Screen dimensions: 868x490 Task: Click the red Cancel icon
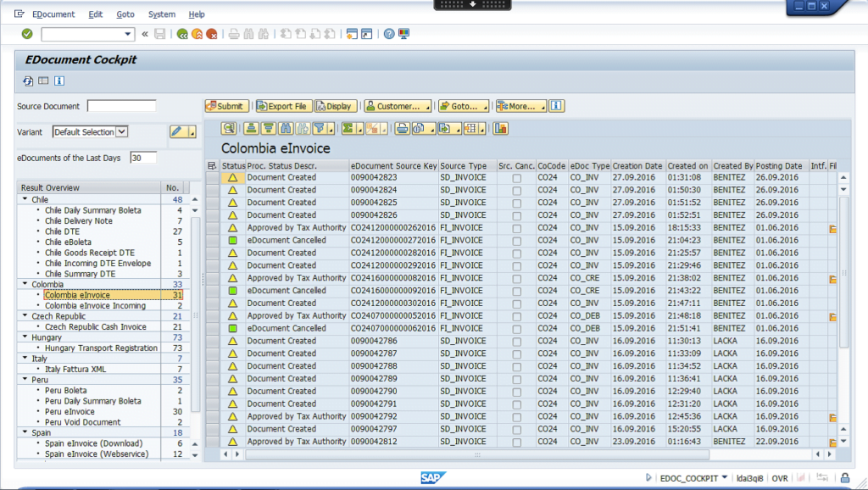[x=211, y=34]
